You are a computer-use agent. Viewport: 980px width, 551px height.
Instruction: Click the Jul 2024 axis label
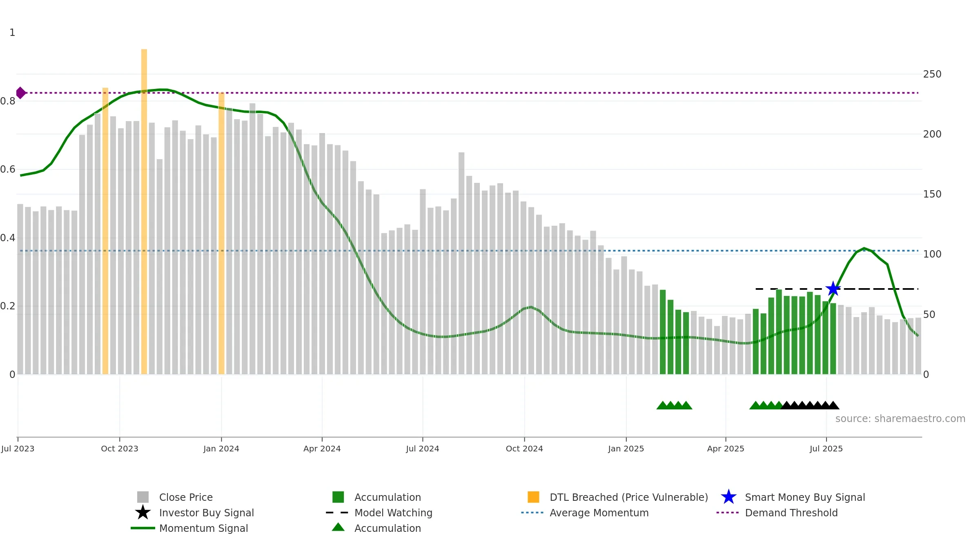(423, 449)
